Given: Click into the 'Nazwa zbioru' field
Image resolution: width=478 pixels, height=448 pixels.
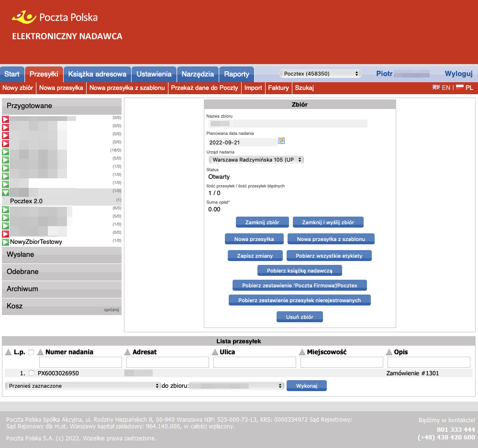Looking at the screenshot, I should click(x=288, y=124).
